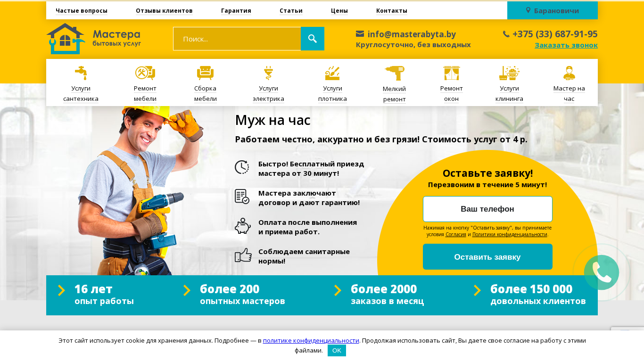Open the Политики конфиденциальности form link
644x362 pixels.
pos(510,234)
